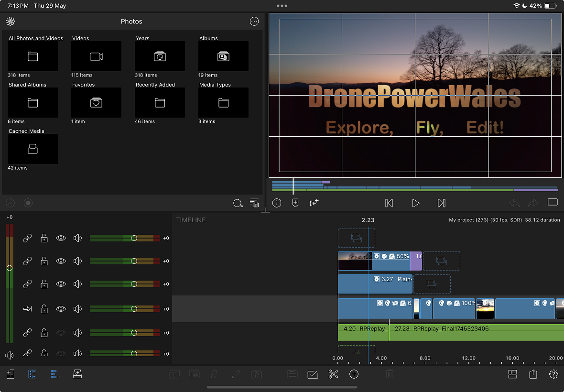The width and height of the screenshot is (564, 392).
Task: Open the storage drive icon in bottom toolbar
Action: click(77, 374)
